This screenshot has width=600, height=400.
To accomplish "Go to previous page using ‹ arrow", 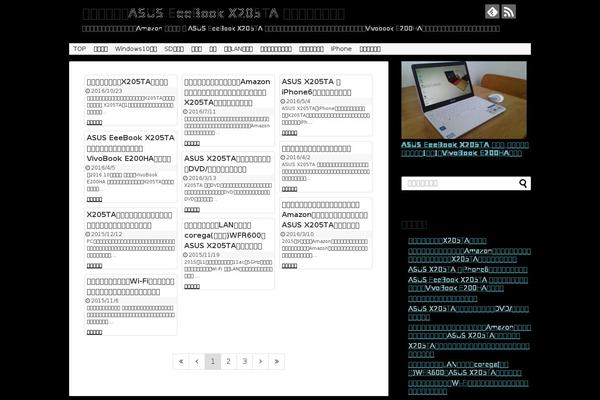I will (x=197, y=361).
